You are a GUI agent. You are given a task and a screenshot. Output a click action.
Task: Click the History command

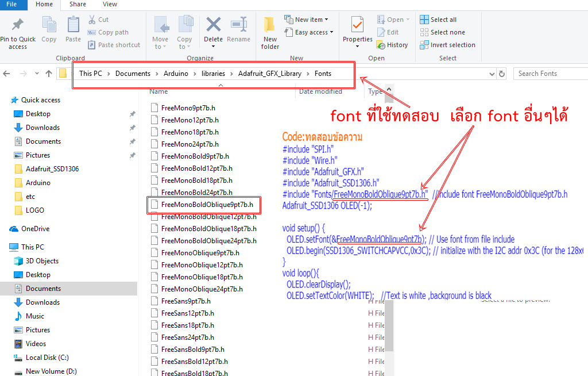(392, 45)
